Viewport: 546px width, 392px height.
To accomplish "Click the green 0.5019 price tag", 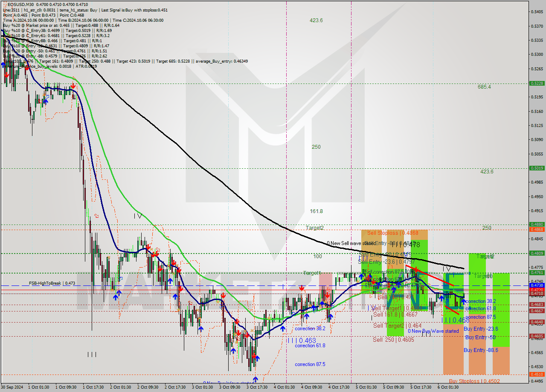I will point(536,168).
